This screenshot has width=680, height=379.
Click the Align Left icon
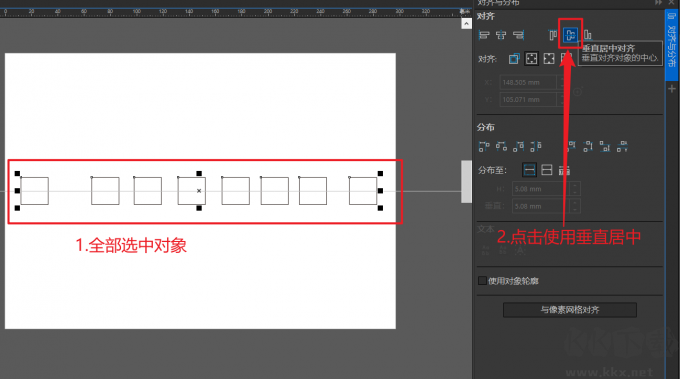(484, 35)
